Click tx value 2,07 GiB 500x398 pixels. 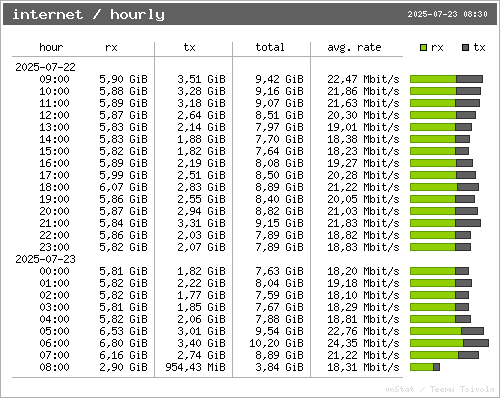201,247
